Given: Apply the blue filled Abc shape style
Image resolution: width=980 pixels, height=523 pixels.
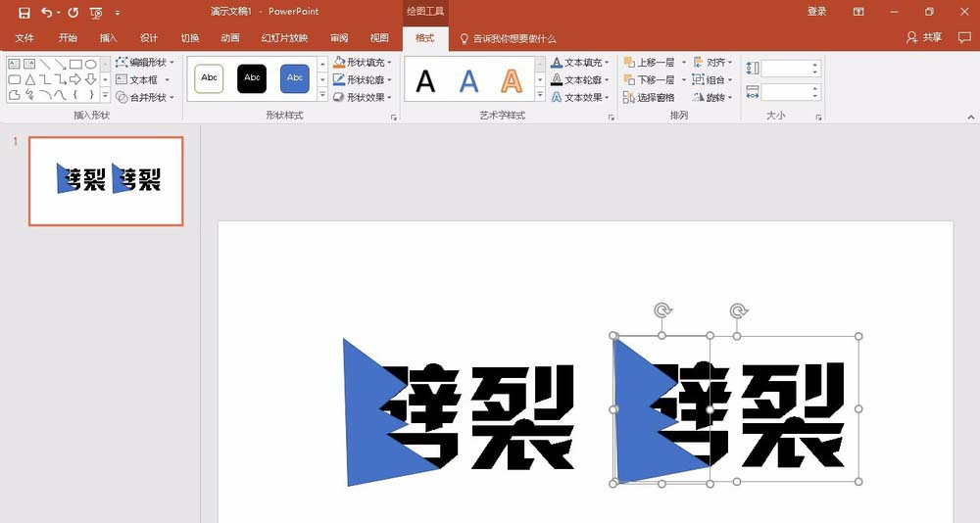Looking at the screenshot, I should pyautogui.click(x=294, y=78).
